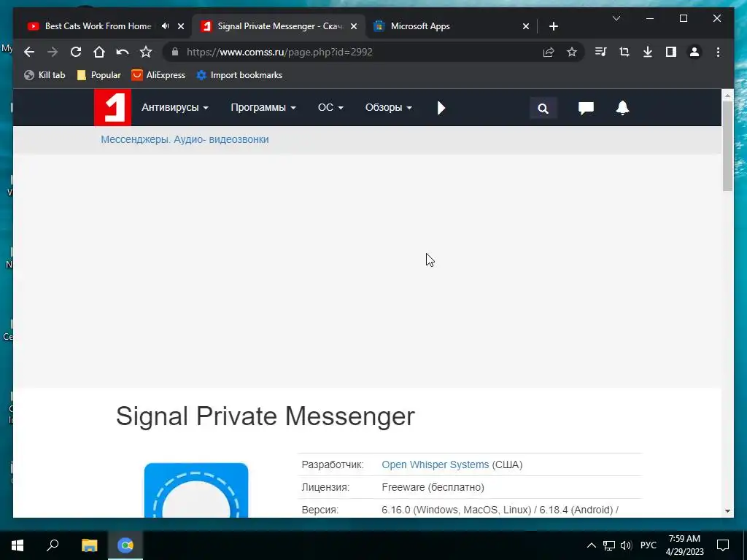
Task: Open File Explorer from taskbar
Action: tap(89, 545)
